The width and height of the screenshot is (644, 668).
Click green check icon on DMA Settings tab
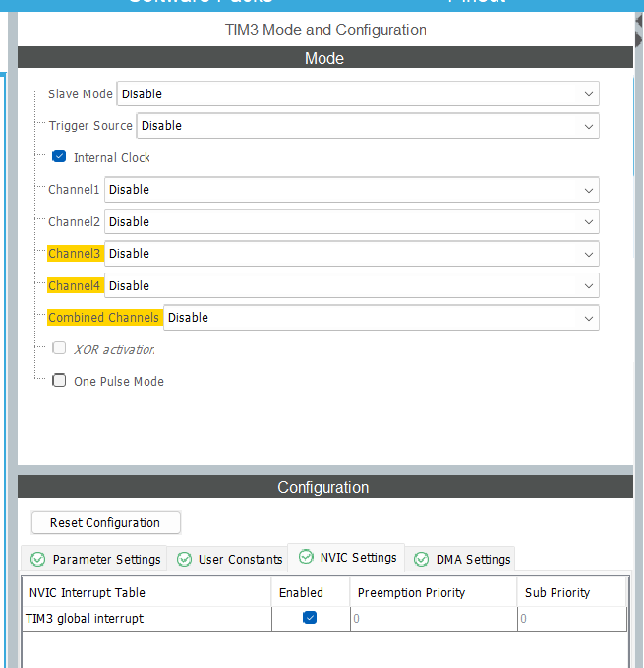click(x=422, y=559)
